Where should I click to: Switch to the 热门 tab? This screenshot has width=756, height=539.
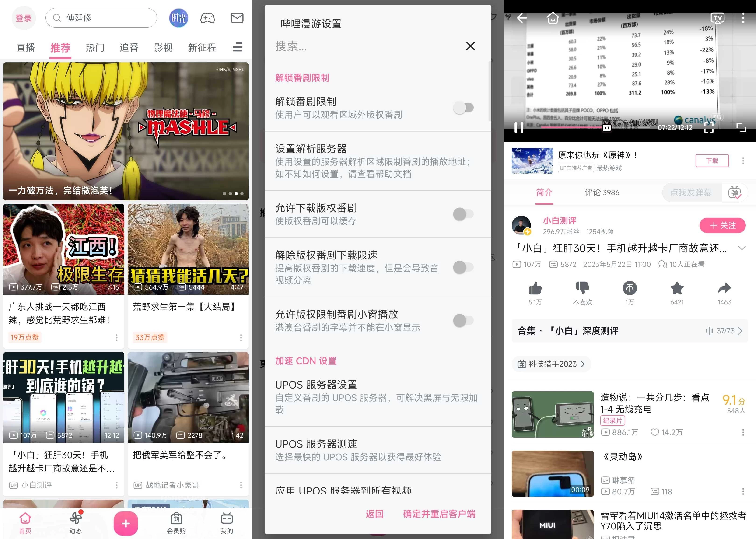click(95, 47)
